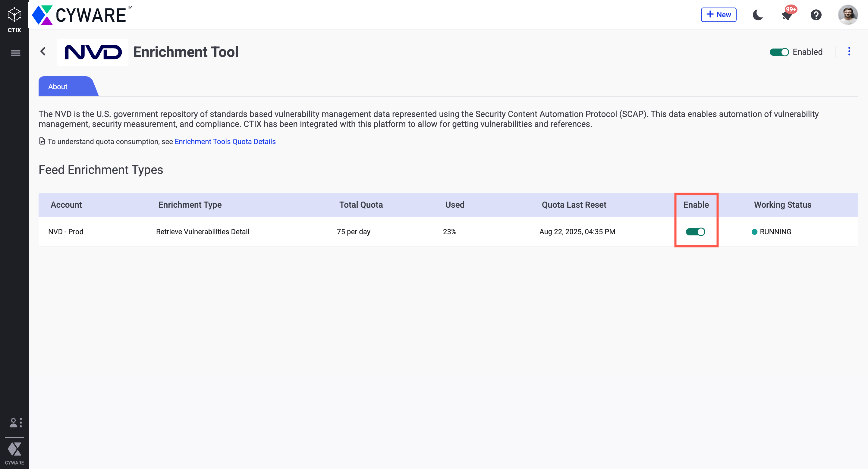
Task: Open the hamburger menu in sidebar
Action: [x=15, y=53]
